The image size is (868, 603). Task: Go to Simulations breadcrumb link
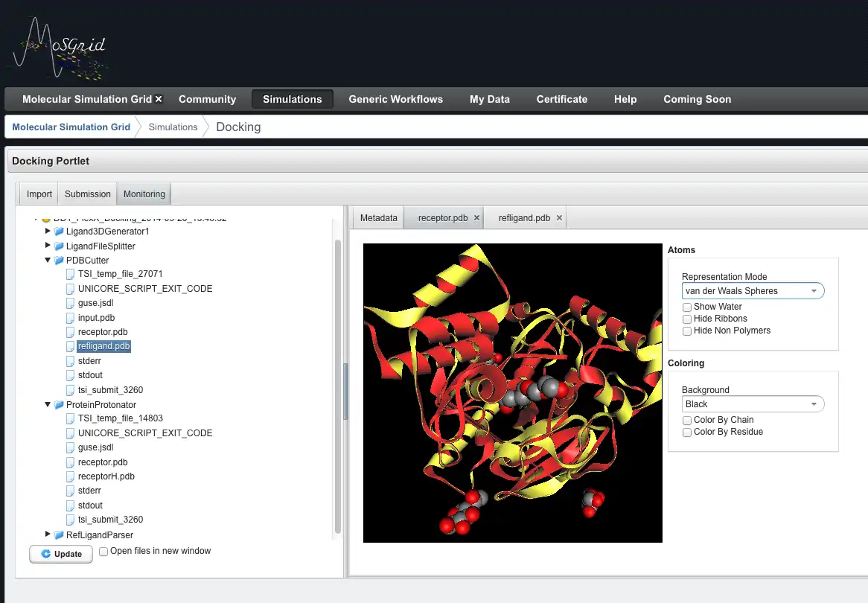click(x=173, y=127)
